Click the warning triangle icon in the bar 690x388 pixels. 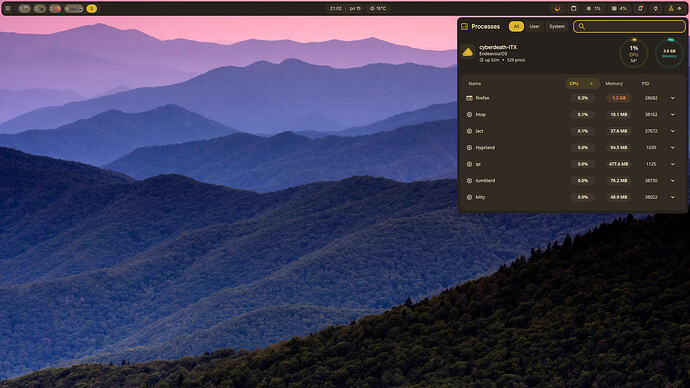click(x=671, y=8)
